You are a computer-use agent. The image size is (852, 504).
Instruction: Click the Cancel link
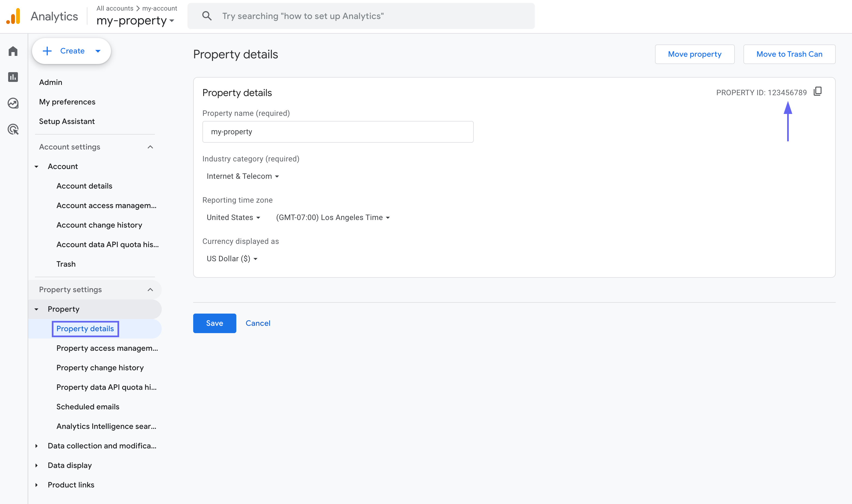coord(258,323)
